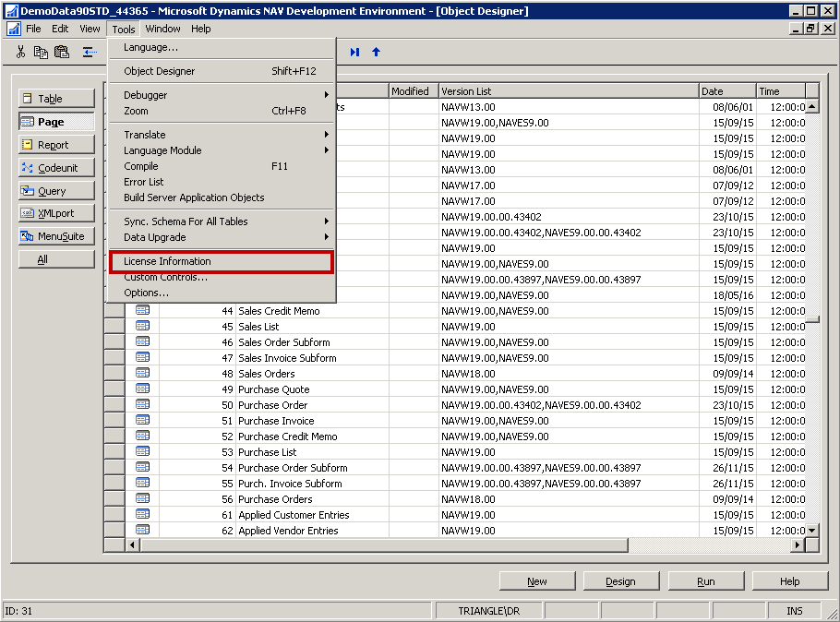Viewport: 840px width, 622px height.
Task: Click the vertical scrollbar down arrow
Action: point(812,531)
